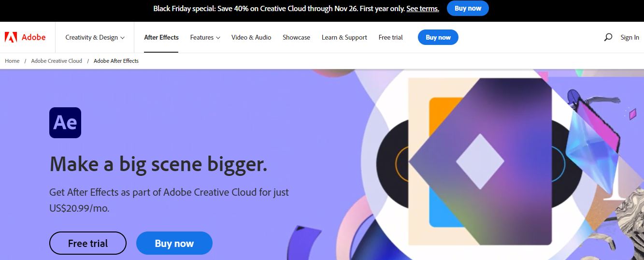Viewport: 644px width, 260px height.
Task: Click the blue Buy now hero button
Action: click(x=174, y=243)
